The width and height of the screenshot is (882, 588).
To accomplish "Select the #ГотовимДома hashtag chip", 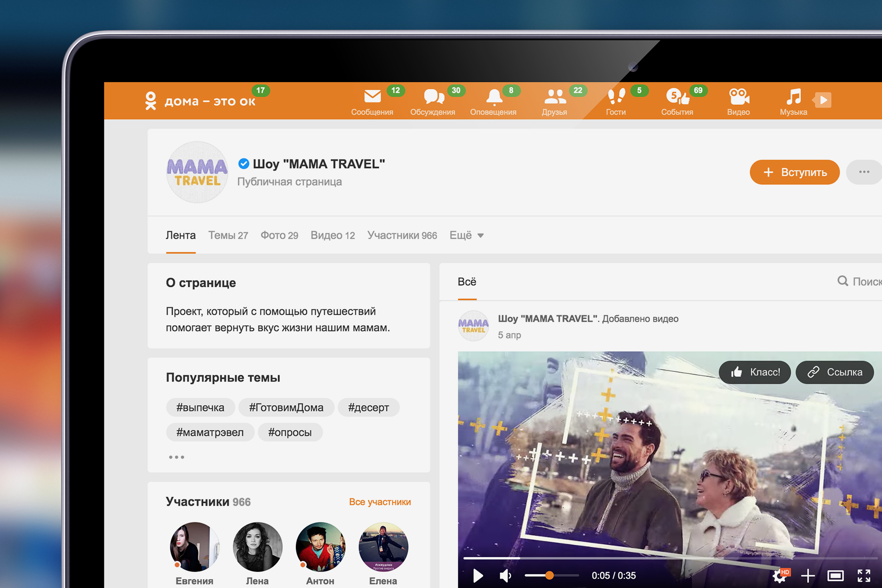I will tap(286, 408).
